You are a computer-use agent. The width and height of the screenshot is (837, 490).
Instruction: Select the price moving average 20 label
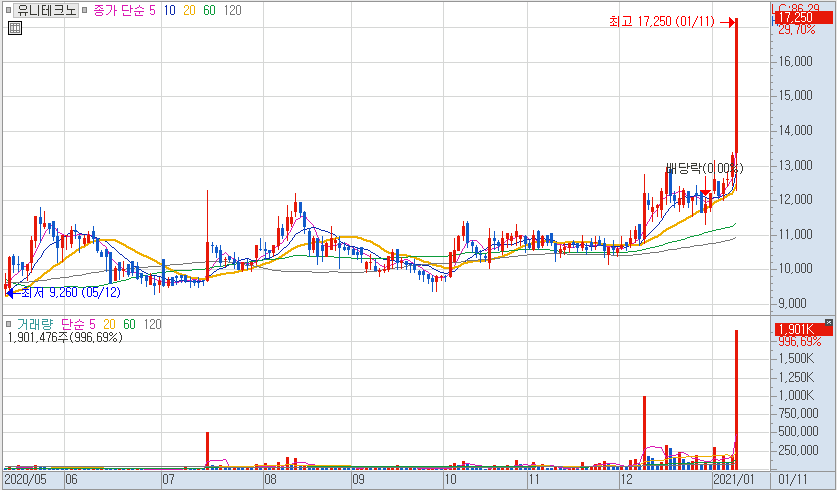(189, 10)
